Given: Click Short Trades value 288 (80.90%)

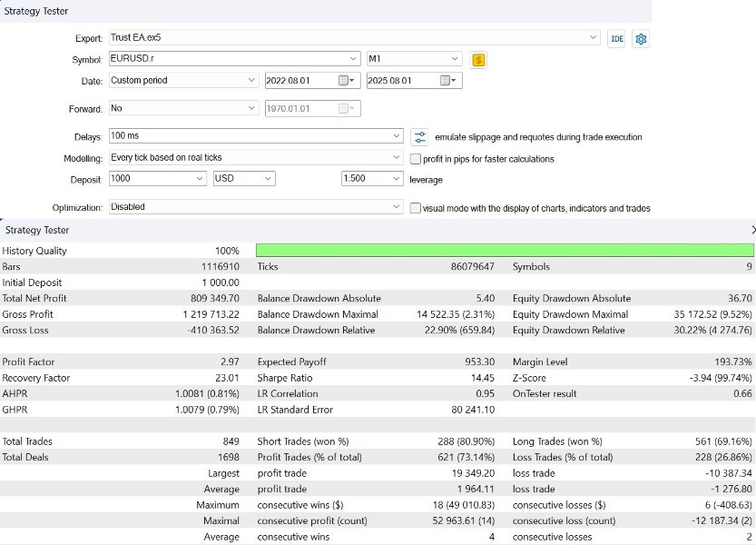Looking at the screenshot, I should point(466,441).
